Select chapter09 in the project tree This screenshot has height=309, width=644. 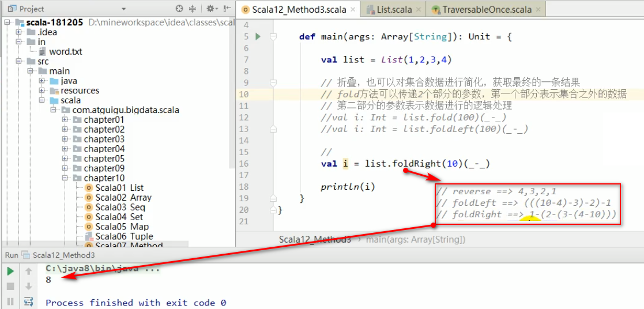tap(104, 168)
